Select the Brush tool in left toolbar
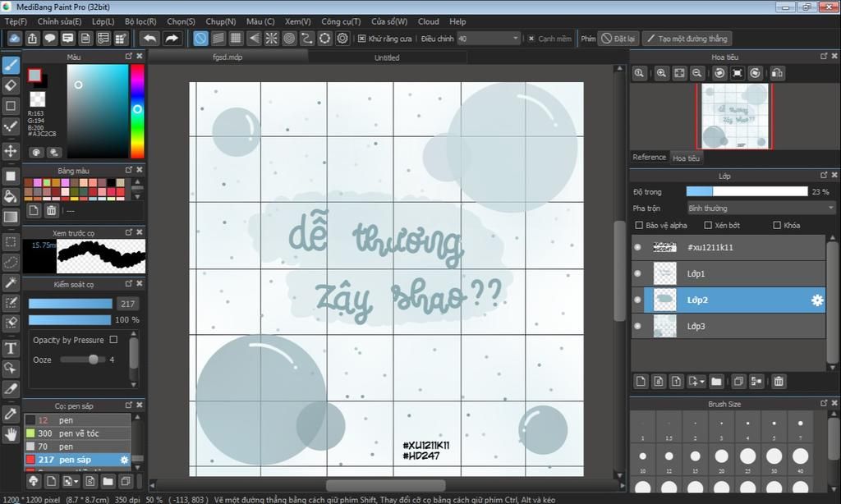 (11, 66)
